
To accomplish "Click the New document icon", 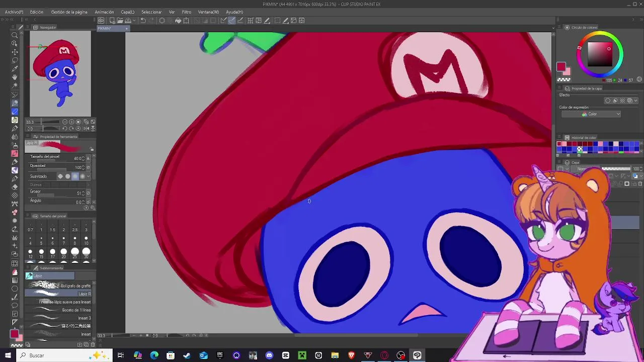I will [112, 21].
